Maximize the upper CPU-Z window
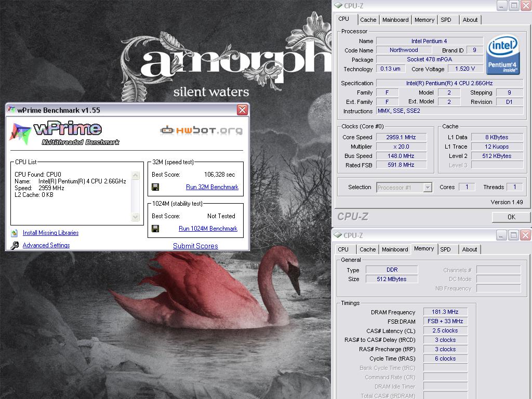Screen dimensions: 532x399 [x=514, y=5]
